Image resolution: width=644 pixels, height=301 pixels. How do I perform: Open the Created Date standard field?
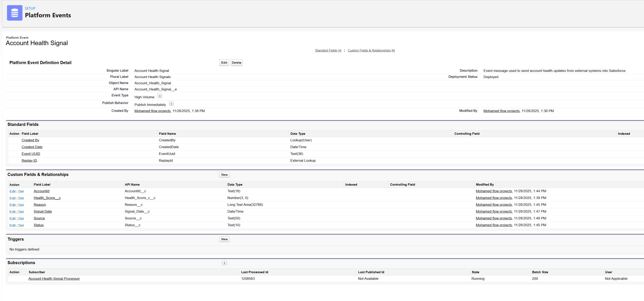pyautogui.click(x=32, y=147)
